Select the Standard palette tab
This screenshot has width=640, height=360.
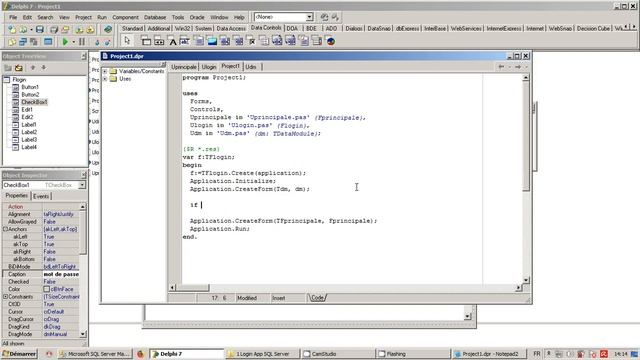coord(132,29)
